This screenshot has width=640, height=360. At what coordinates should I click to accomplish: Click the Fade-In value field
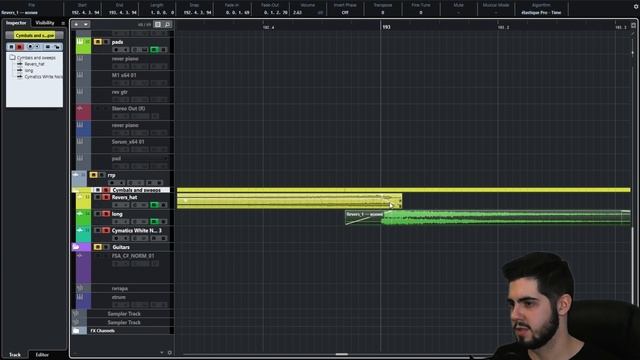click(x=238, y=13)
